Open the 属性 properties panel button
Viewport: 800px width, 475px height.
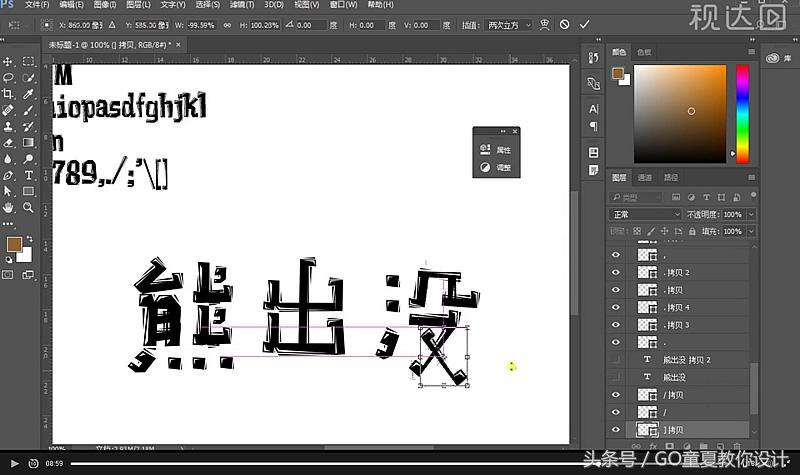pos(496,149)
